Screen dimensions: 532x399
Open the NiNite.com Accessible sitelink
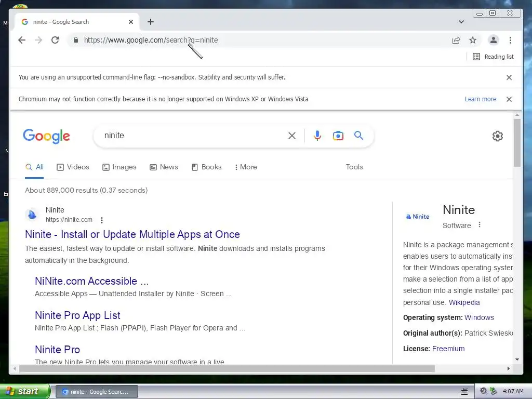[x=91, y=281]
